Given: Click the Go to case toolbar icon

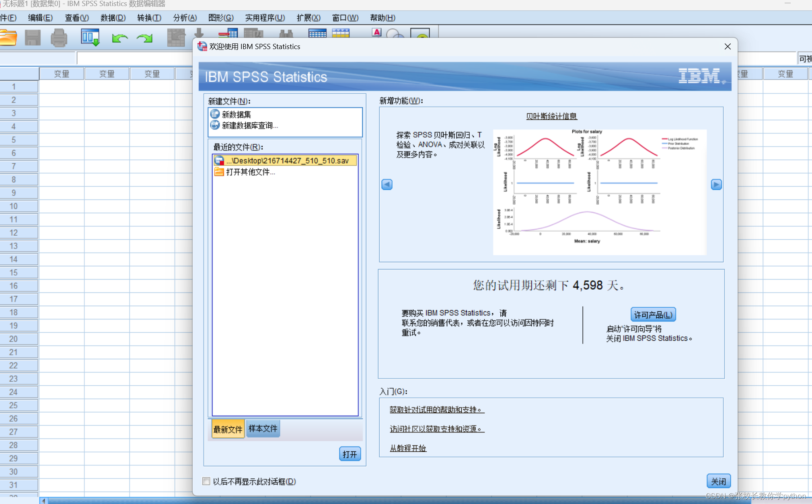Looking at the screenshot, I should [x=176, y=37].
